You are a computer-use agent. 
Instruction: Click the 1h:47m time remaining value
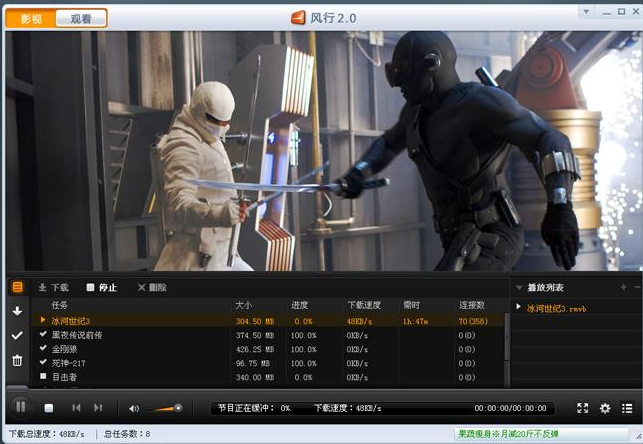coord(415,321)
